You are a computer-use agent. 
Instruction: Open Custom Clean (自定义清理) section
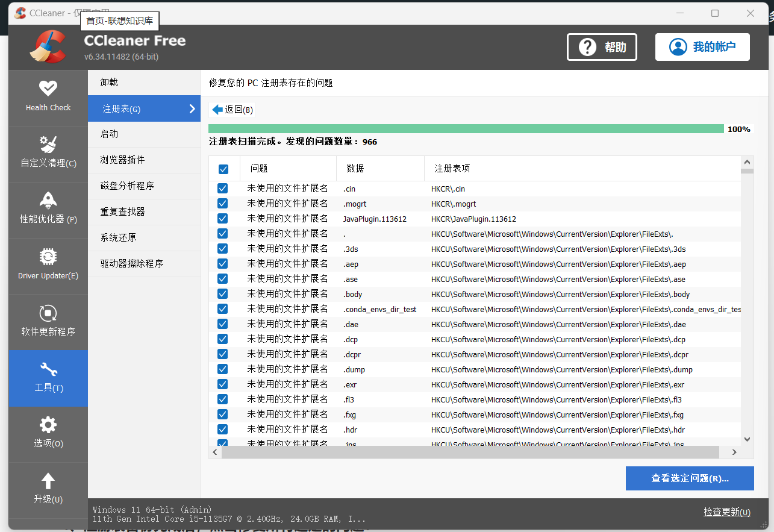tap(48, 154)
